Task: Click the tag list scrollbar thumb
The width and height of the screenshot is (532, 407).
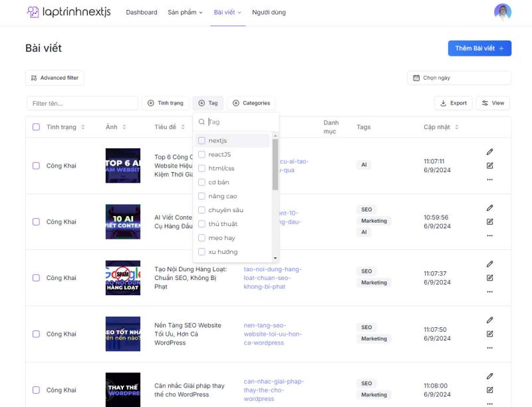Action: 275,163
